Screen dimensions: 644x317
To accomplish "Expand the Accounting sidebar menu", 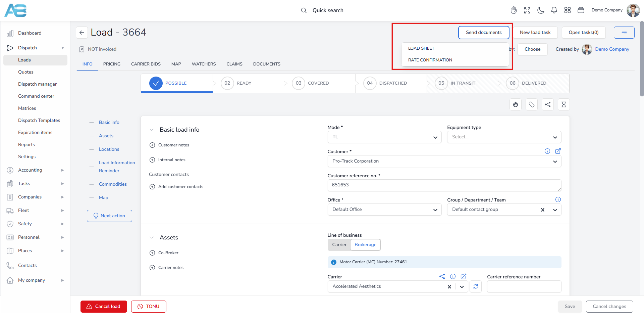I will pos(35,170).
